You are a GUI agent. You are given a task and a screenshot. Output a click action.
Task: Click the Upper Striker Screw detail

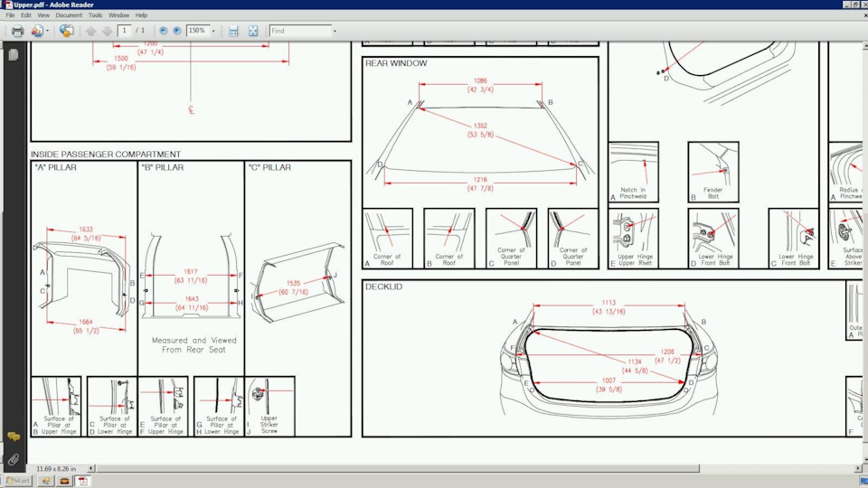click(x=269, y=406)
